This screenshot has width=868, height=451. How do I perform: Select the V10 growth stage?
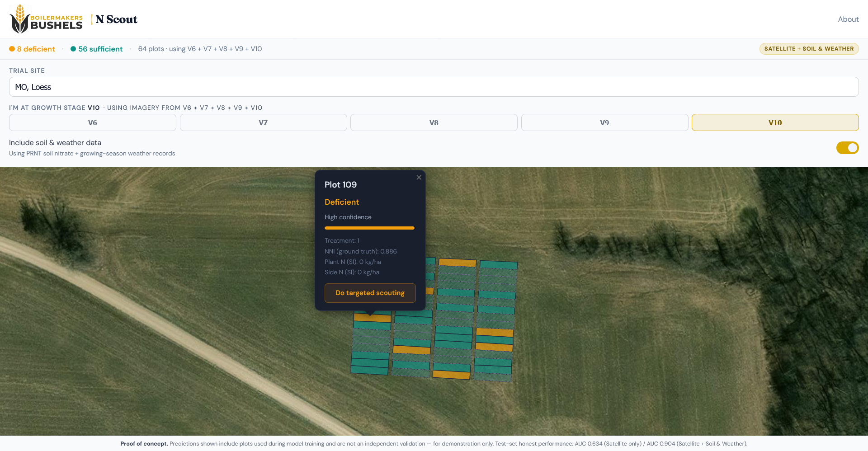(775, 122)
